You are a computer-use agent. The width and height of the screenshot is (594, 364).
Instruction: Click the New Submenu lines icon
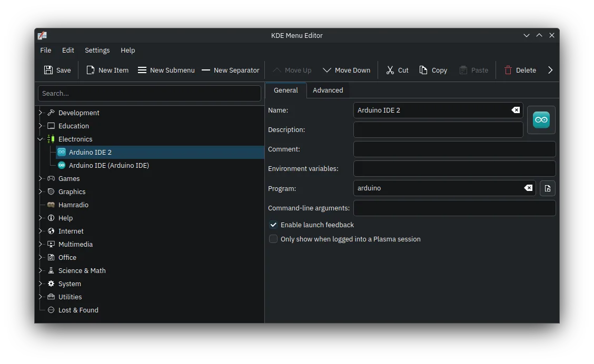point(142,70)
